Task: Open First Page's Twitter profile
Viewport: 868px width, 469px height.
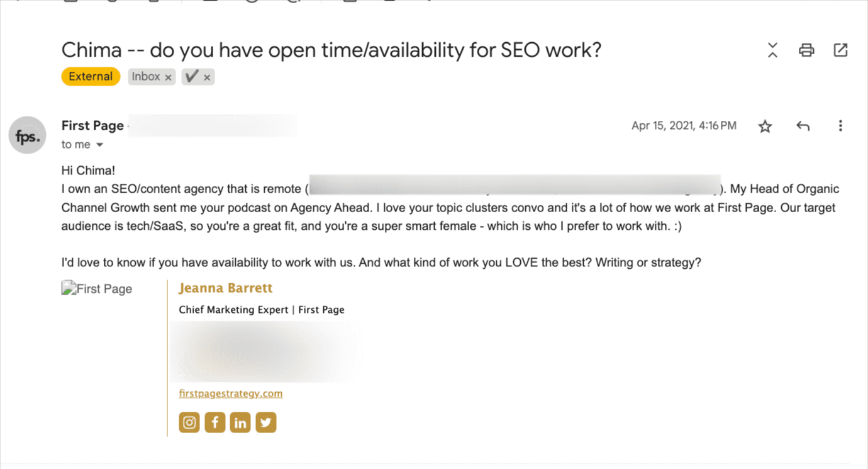Action: click(265, 422)
